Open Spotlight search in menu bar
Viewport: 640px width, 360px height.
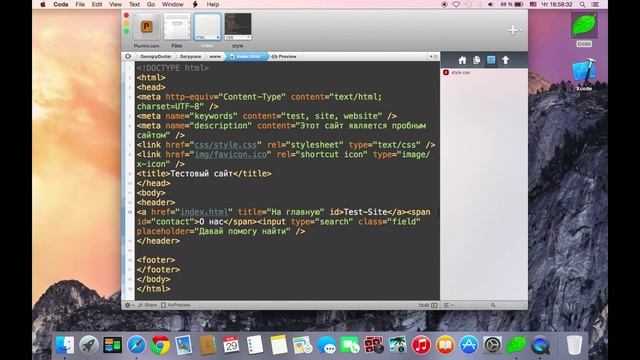(582, 4)
